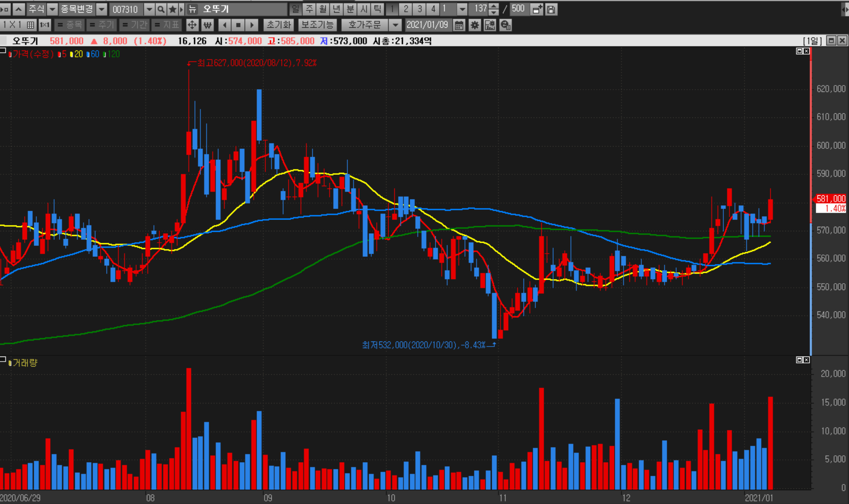This screenshot has width=849, height=504.
Task: Open the chart settings gear icon
Action: [x=474, y=25]
